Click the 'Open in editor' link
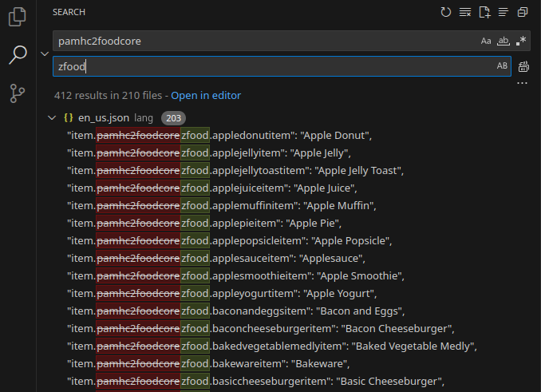Screen dimensions: 541x392 [206, 96]
